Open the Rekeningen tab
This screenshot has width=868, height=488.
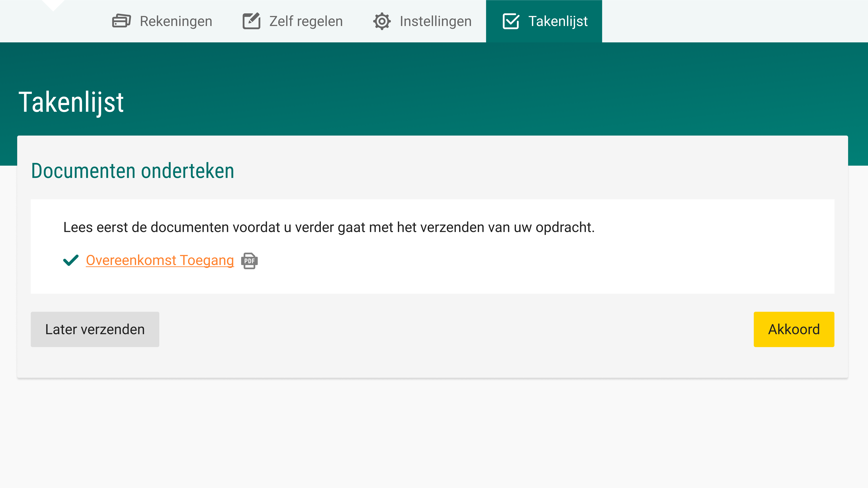162,21
